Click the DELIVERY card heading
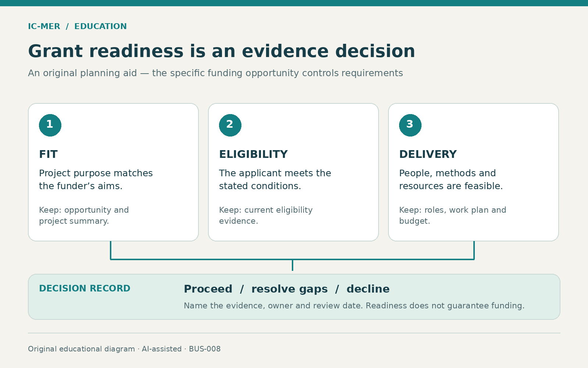This screenshot has width=588, height=368. pos(428,154)
